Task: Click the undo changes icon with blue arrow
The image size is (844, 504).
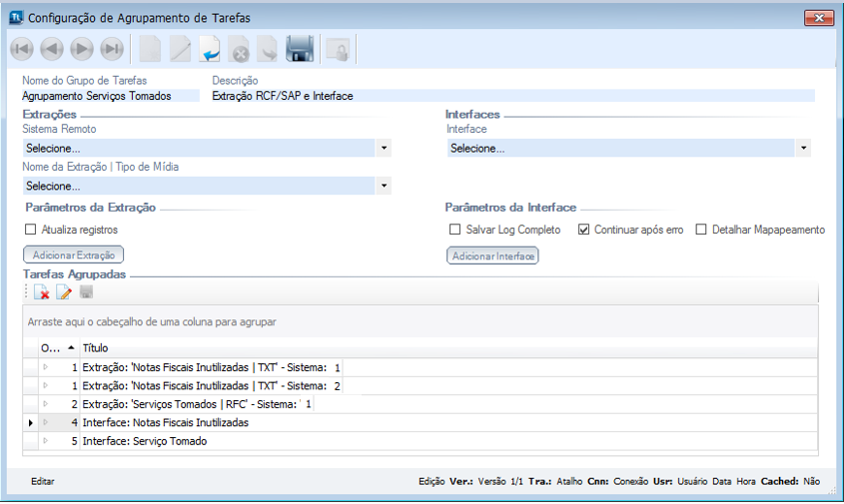Action: 211,49
